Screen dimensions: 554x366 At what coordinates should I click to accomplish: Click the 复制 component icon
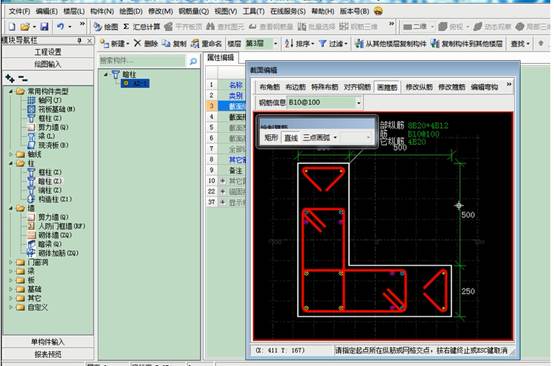click(x=166, y=43)
